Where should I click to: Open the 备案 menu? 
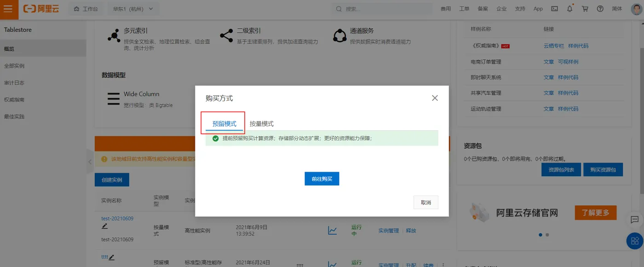tap(483, 9)
